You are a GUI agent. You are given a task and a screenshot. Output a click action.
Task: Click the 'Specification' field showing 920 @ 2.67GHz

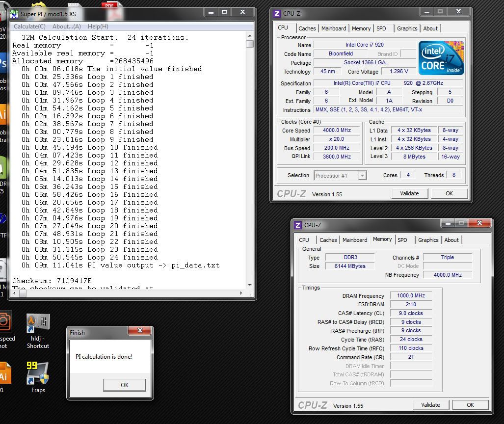pos(388,83)
